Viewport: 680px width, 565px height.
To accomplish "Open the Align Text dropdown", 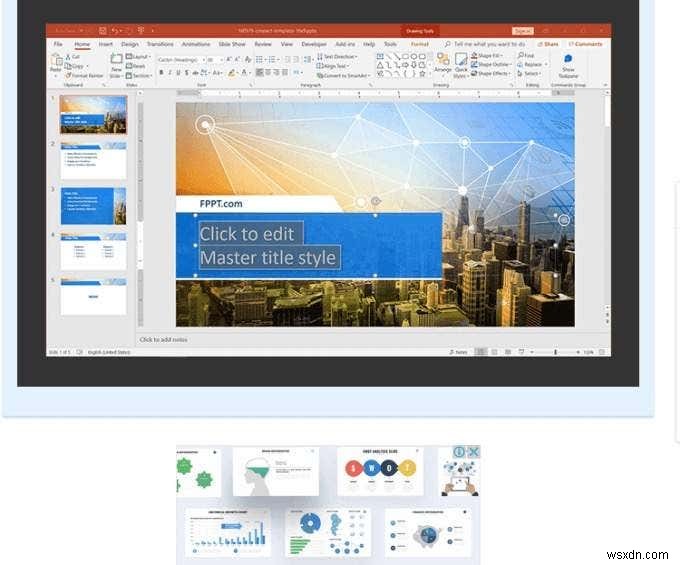I will pyautogui.click(x=333, y=66).
